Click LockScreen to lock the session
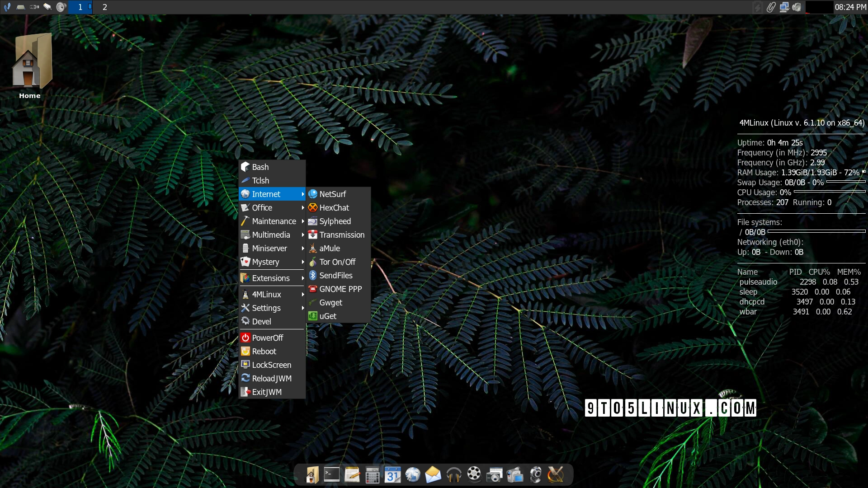The width and height of the screenshot is (868, 488). pos(271,365)
